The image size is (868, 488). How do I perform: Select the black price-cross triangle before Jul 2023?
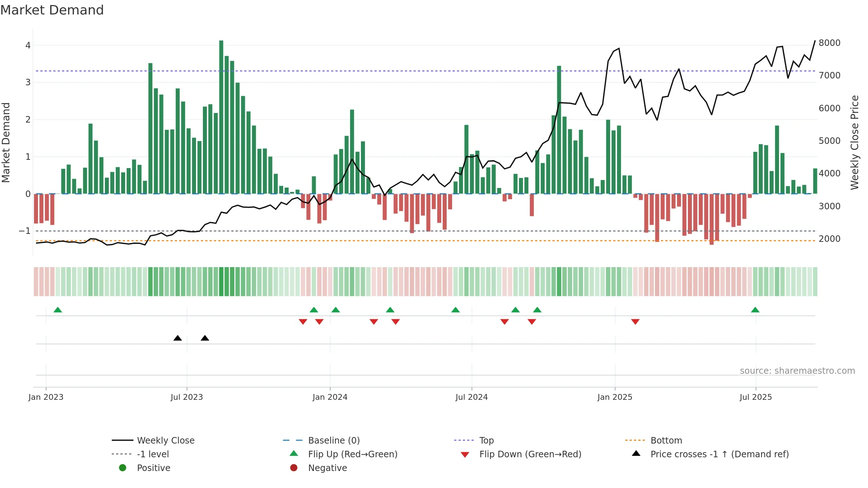click(x=178, y=338)
